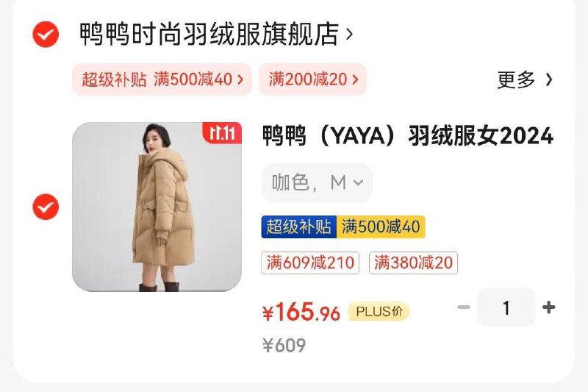Click the PLUS价 badge
Screen dimensions: 588x392
point(379,311)
